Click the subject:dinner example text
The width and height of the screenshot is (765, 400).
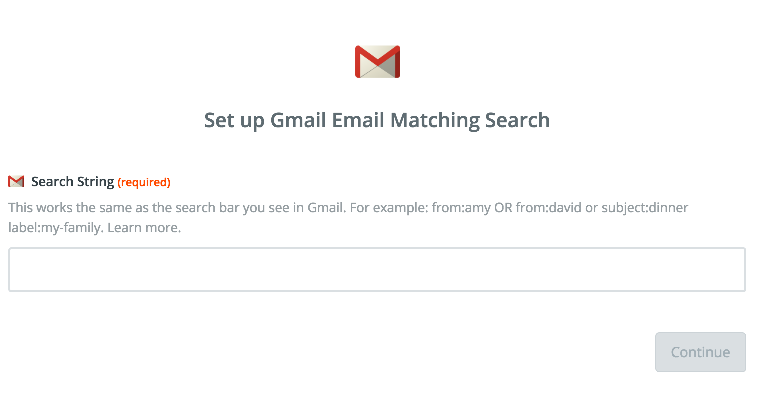pos(644,208)
